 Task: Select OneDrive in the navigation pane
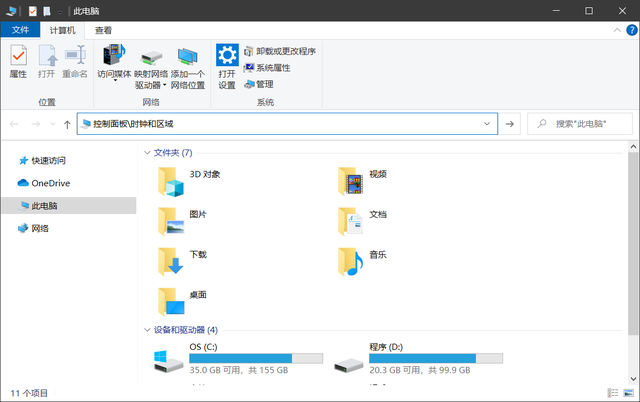coord(50,183)
